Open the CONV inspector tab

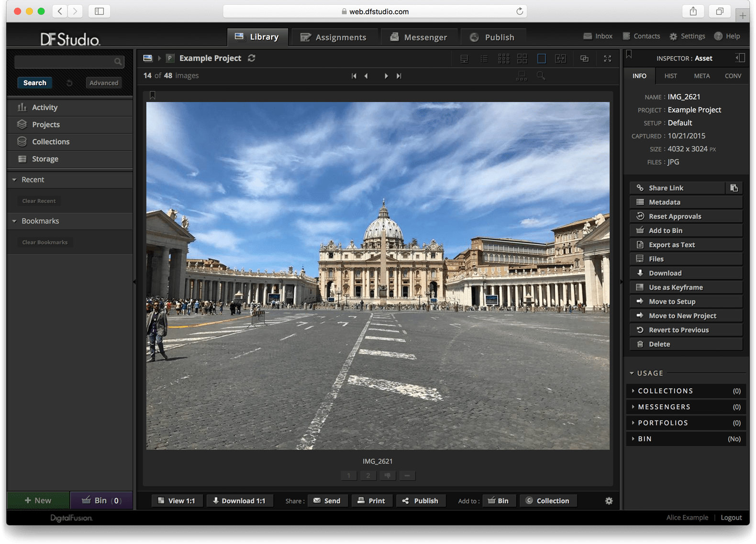coord(733,76)
